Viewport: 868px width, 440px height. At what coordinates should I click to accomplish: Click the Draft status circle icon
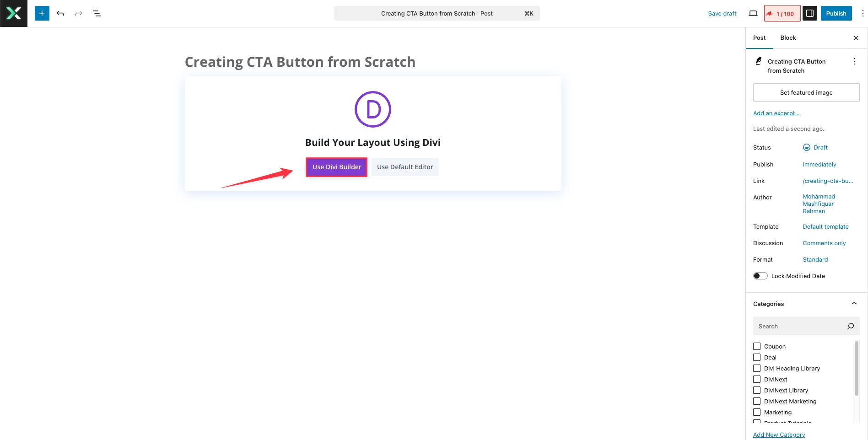coord(807,147)
